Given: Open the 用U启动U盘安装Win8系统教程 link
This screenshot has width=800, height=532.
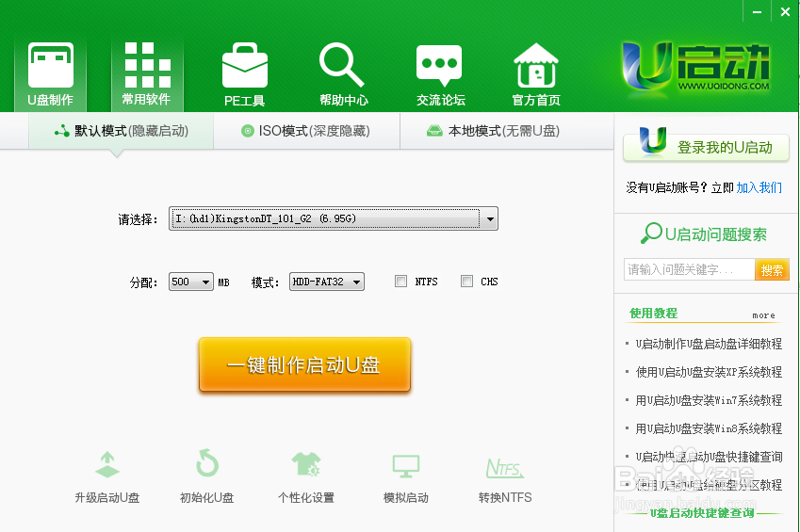Looking at the screenshot, I should [x=709, y=428].
